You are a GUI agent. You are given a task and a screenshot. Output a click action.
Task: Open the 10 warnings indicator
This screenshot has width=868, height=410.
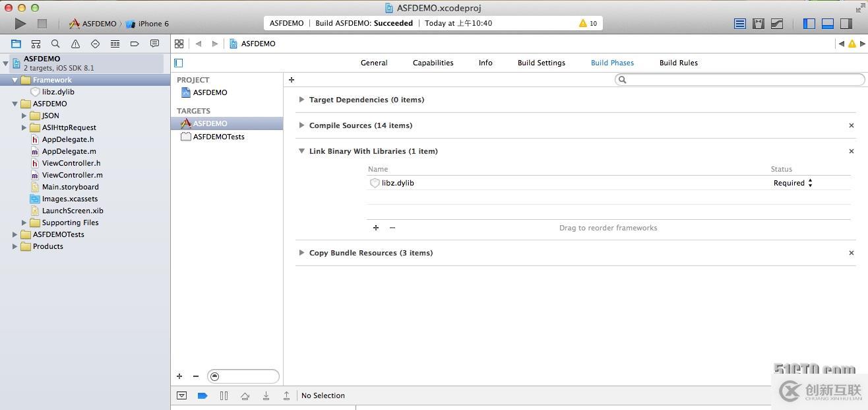[x=588, y=23]
